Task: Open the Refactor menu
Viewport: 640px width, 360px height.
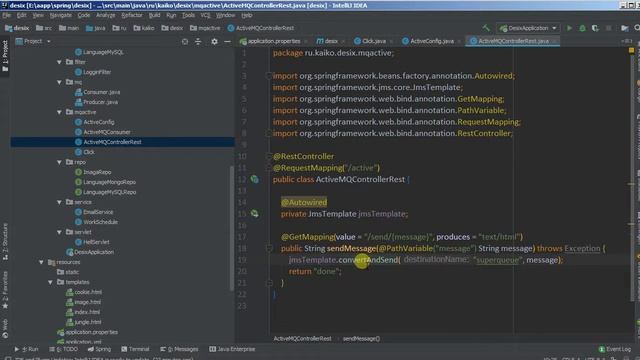Action: click(132, 16)
